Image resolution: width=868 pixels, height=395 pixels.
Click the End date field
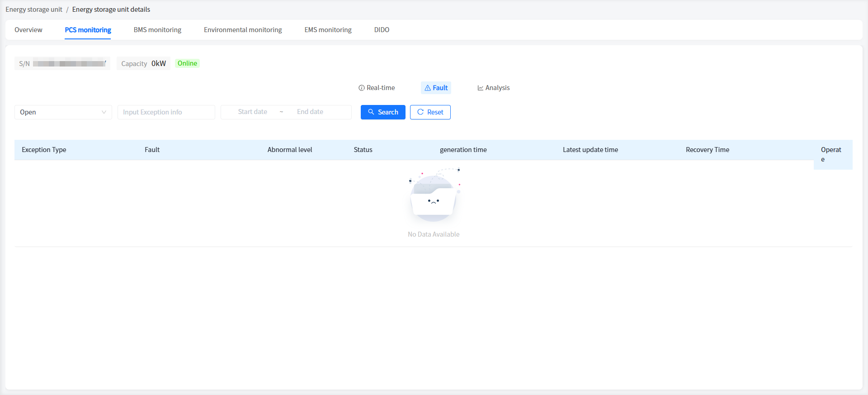click(310, 112)
